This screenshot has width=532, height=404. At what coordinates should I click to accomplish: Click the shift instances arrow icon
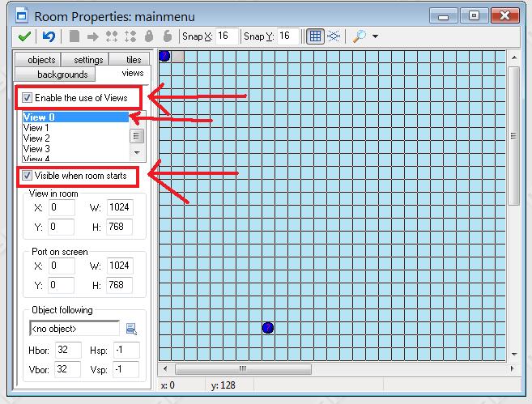(92, 36)
